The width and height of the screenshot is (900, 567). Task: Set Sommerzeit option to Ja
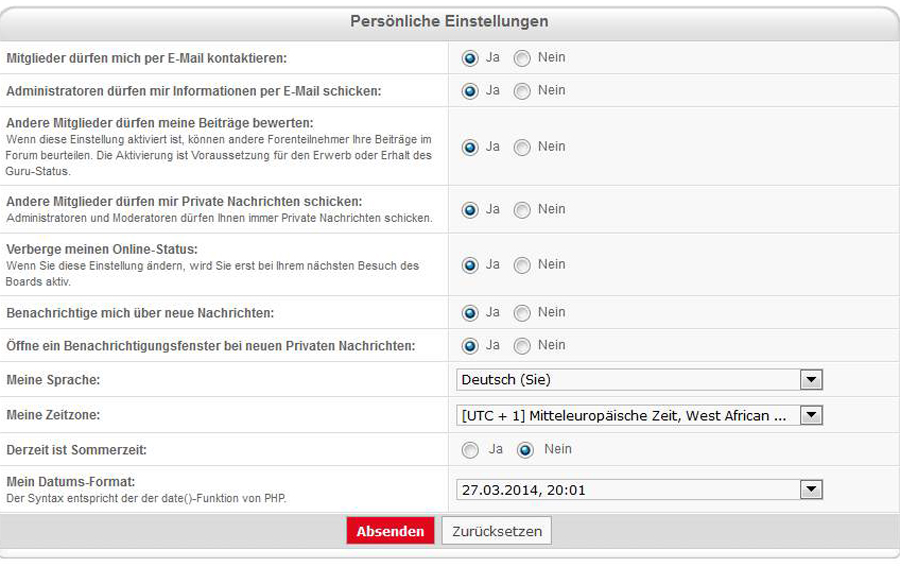click(470, 450)
